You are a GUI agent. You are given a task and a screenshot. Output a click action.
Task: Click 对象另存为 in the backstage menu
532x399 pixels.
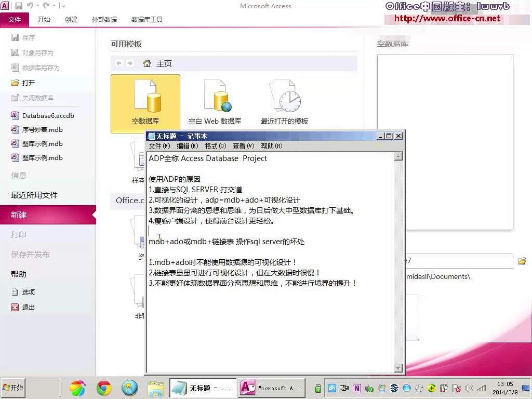[32, 52]
